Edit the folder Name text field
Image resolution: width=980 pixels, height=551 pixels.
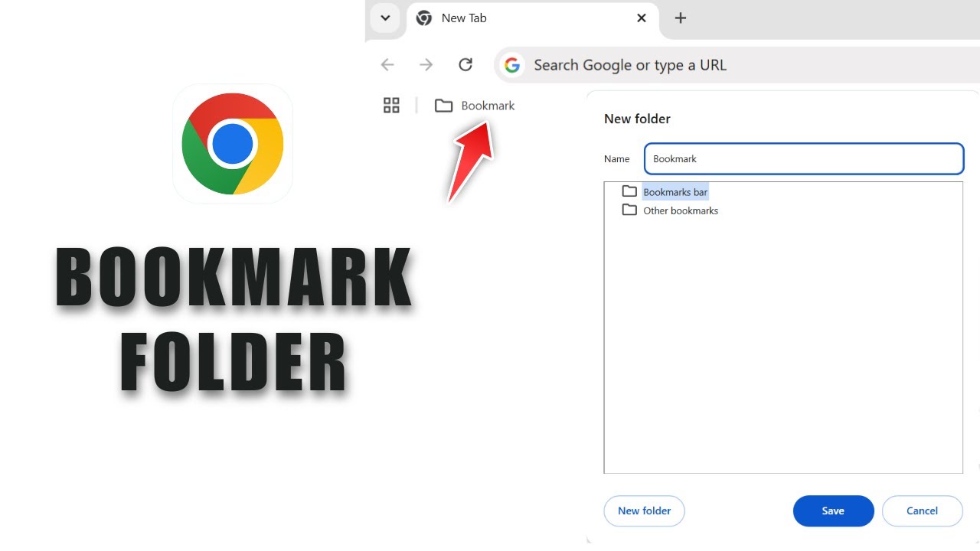(804, 158)
